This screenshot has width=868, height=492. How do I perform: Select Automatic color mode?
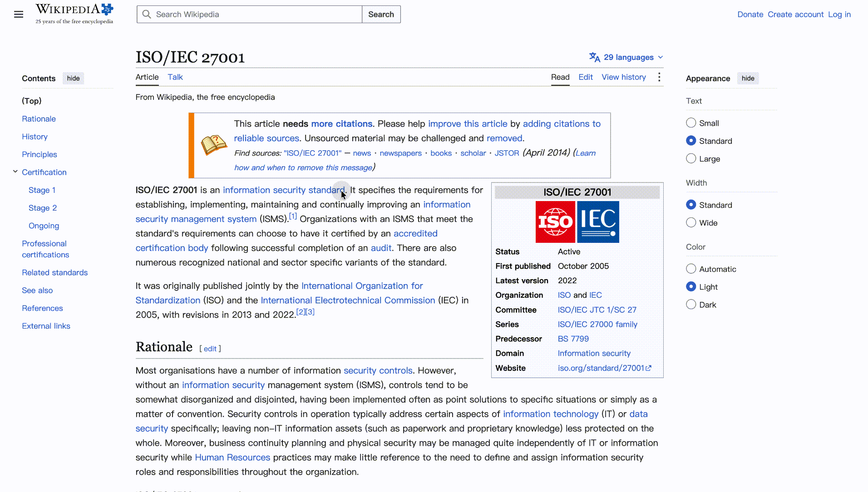coord(691,269)
